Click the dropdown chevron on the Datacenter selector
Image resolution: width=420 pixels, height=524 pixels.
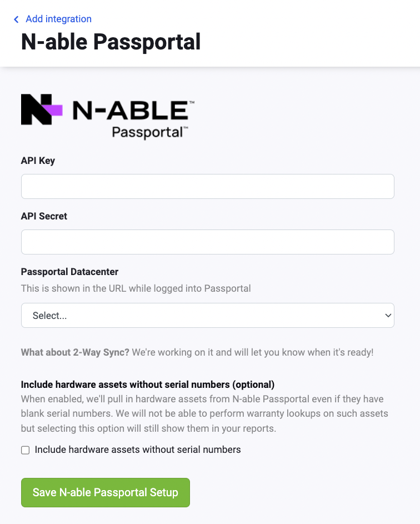click(x=388, y=315)
